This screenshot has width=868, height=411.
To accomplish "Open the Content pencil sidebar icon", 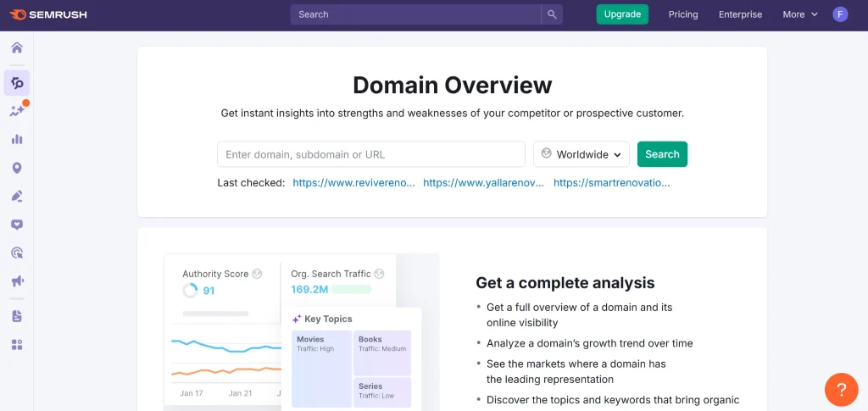I will [x=17, y=196].
